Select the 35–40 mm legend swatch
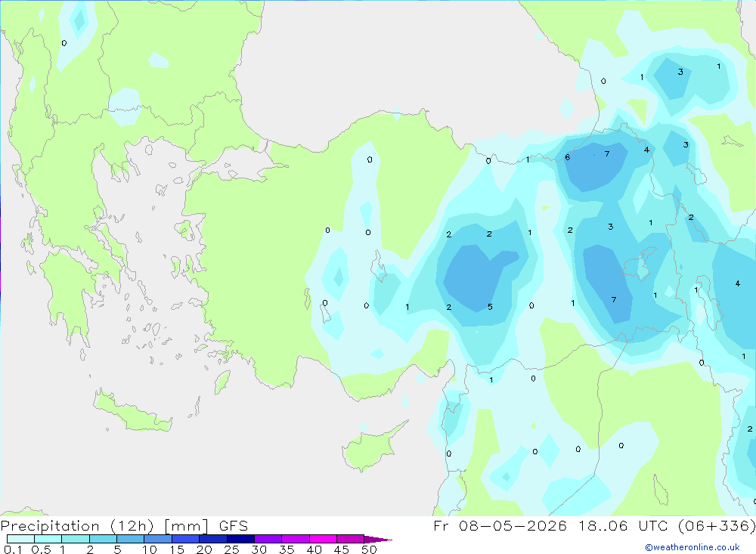This screenshot has width=756, height=554. [296, 539]
